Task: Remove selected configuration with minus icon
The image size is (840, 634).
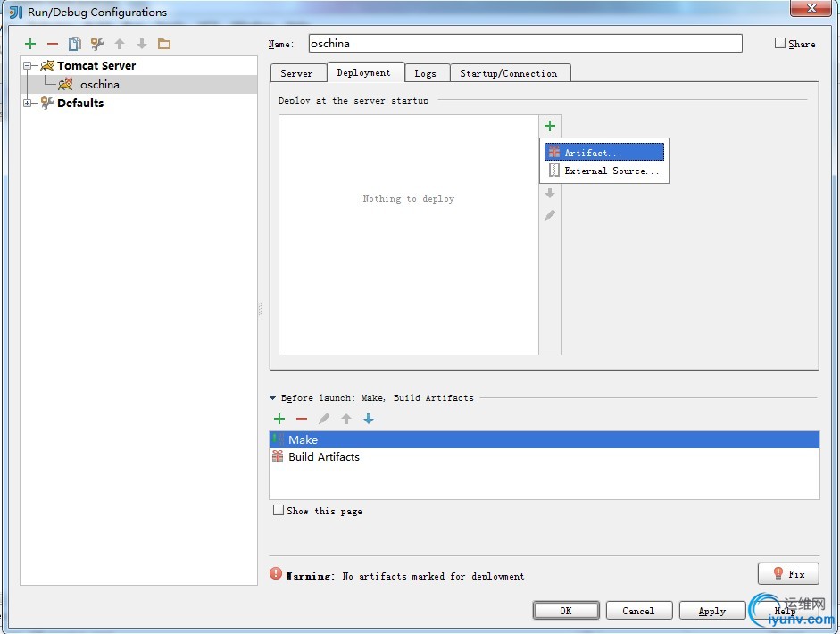Action: (x=53, y=44)
